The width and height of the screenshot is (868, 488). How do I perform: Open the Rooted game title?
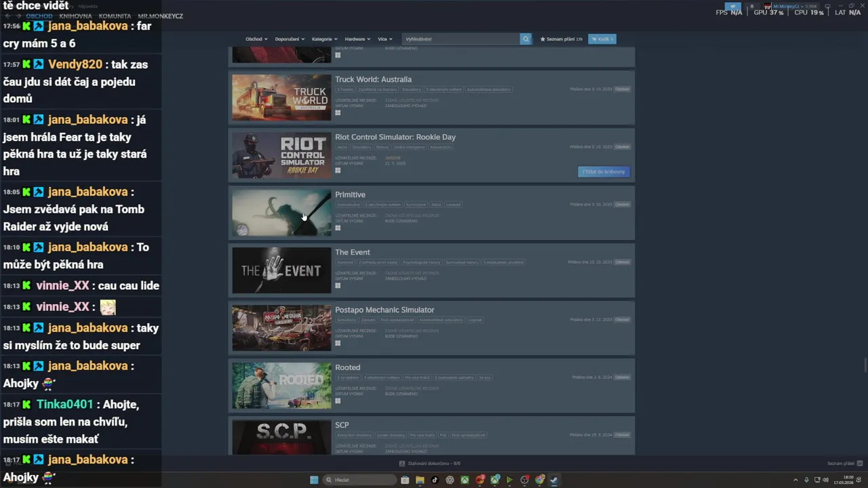click(x=347, y=367)
